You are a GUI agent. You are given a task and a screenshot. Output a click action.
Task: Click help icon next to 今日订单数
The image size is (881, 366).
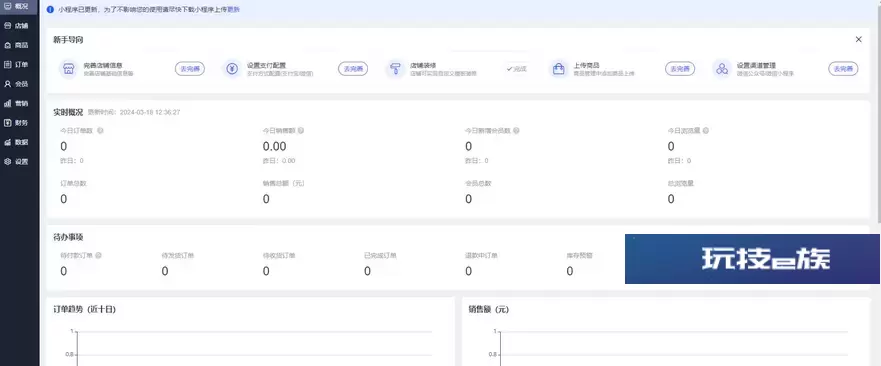pos(100,130)
